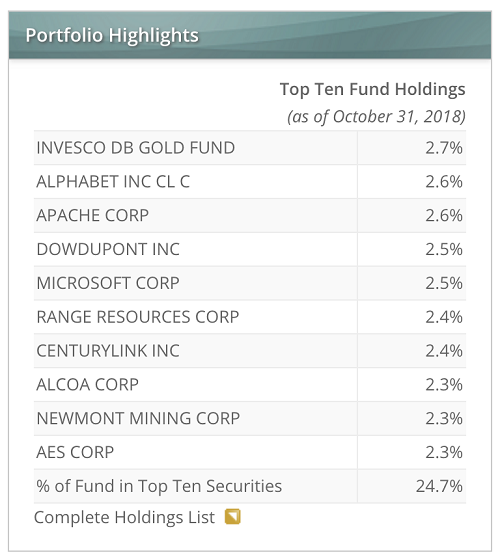This screenshot has height=557, width=500.
Task: Click the APACHE CORP holding name
Action: pos(93,215)
